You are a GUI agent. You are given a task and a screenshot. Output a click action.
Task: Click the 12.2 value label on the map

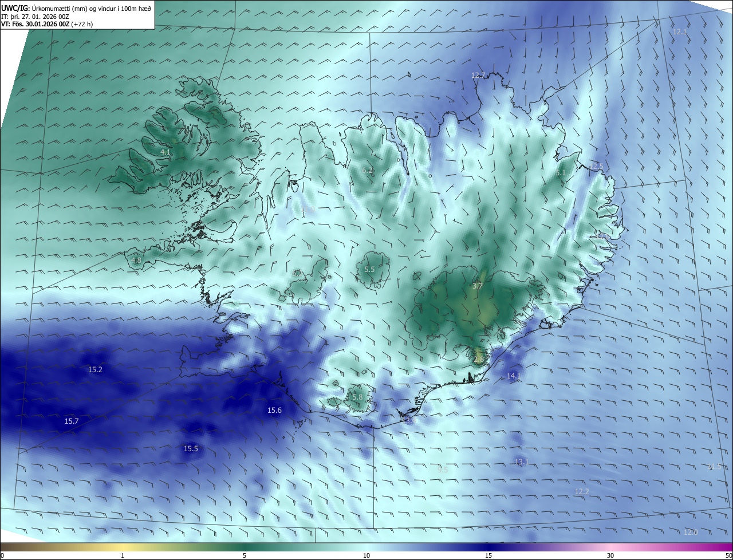point(582,491)
